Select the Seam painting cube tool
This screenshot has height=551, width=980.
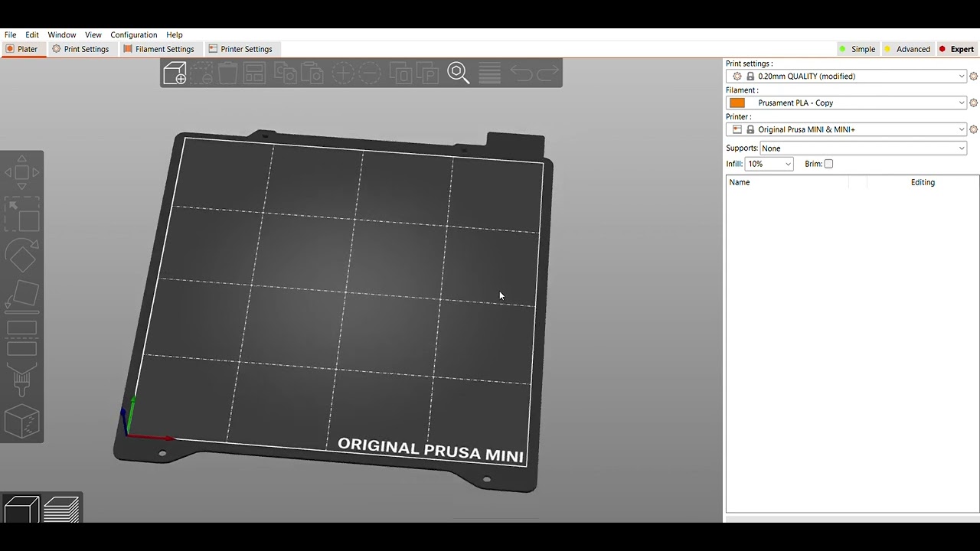[x=21, y=421]
